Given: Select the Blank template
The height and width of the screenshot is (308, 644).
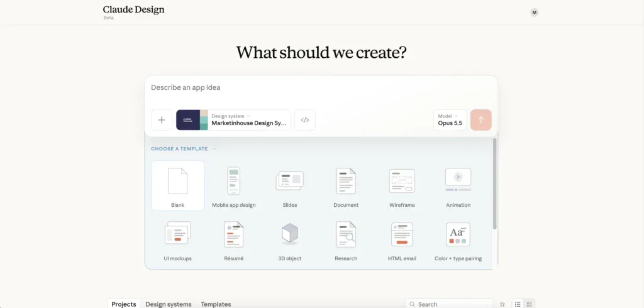Looking at the screenshot, I should coord(177,185).
